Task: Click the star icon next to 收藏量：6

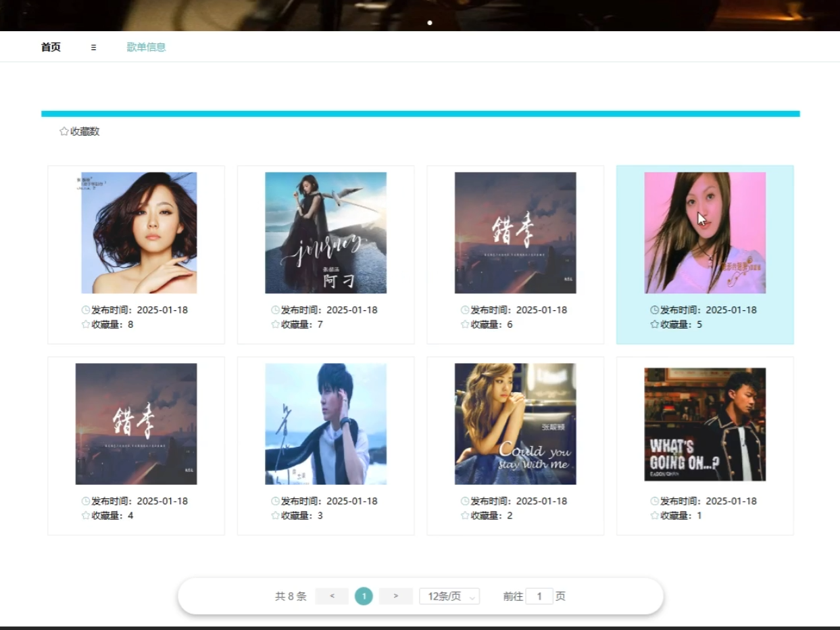Action: (x=465, y=324)
